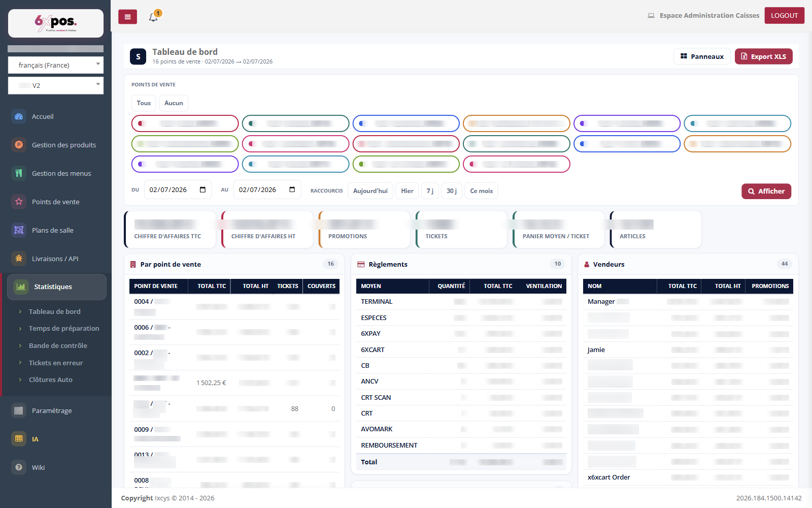Click the Paramétrage sidebar icon

tap(19, 410)
